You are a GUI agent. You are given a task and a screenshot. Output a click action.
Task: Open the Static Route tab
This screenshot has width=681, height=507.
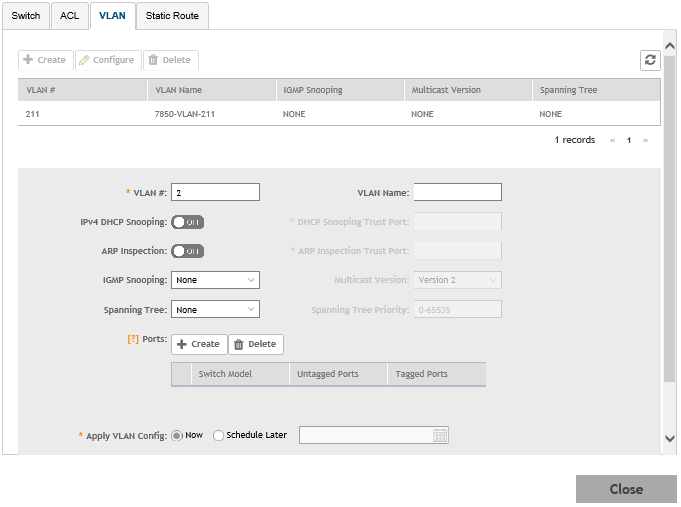pyautogui.click(x=172, y=16)
